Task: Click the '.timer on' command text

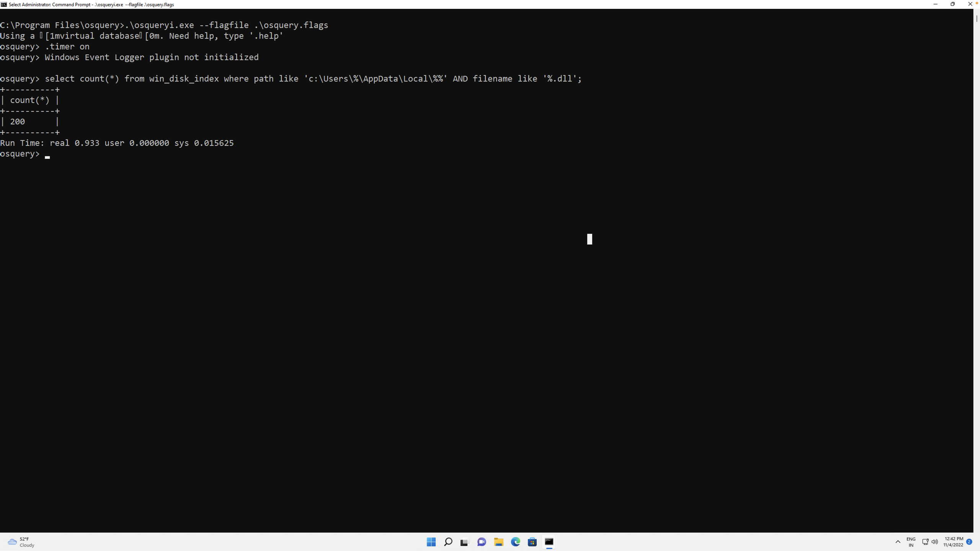Action: pos(67,47)
